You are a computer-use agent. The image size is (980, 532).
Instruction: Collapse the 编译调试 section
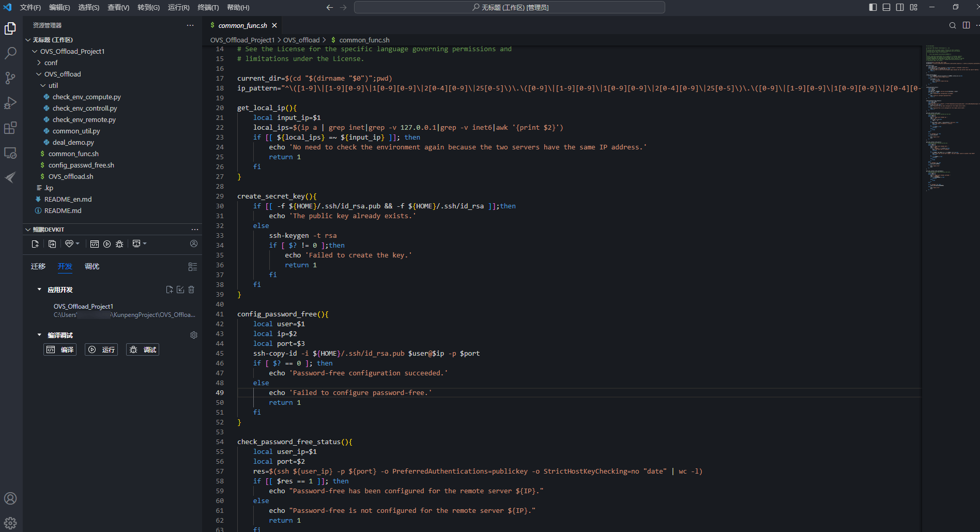point(39,335)
